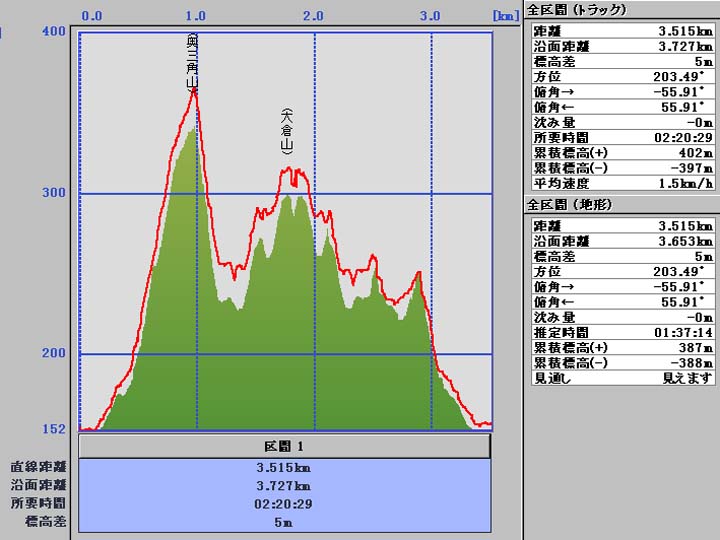The height and width of the screenshot is (540, 720).
Task: Click 所要時間 row in the track panel
Action: click(x=621, y=137)
